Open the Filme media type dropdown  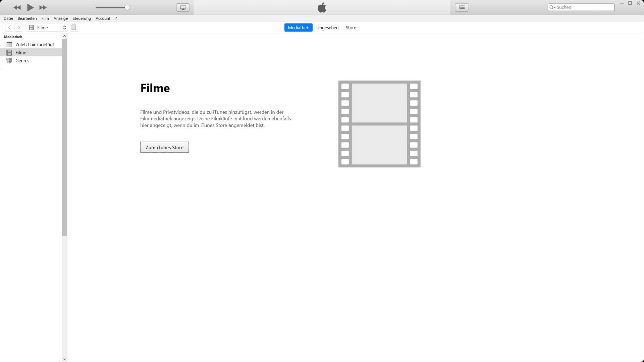[x=47, y=28]
